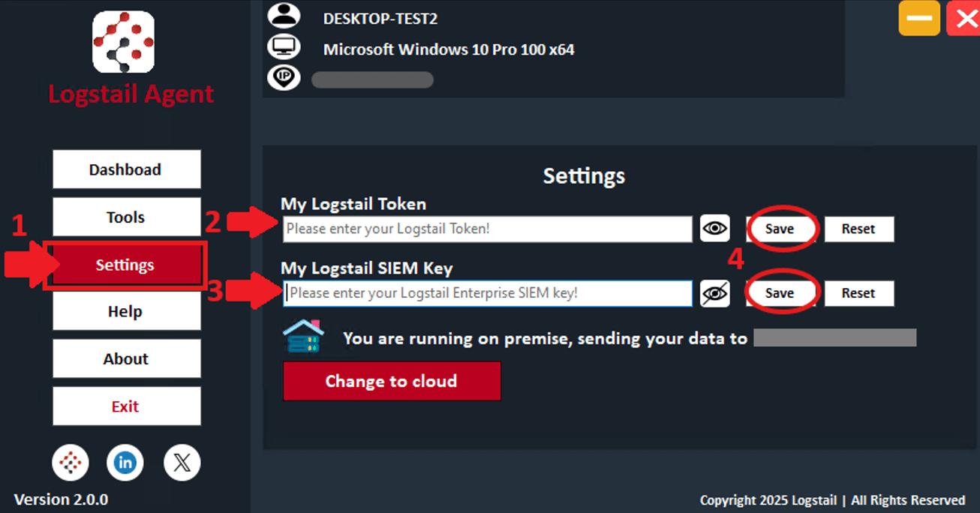Open the X (Twitter) icon in sidebar

(x=182, y=463)
